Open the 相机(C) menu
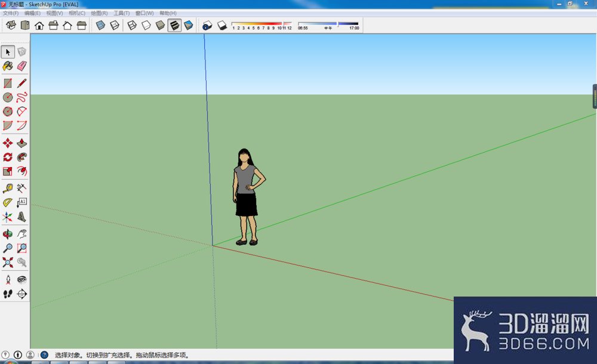This screenshot has width=597, height=364. 77,13
